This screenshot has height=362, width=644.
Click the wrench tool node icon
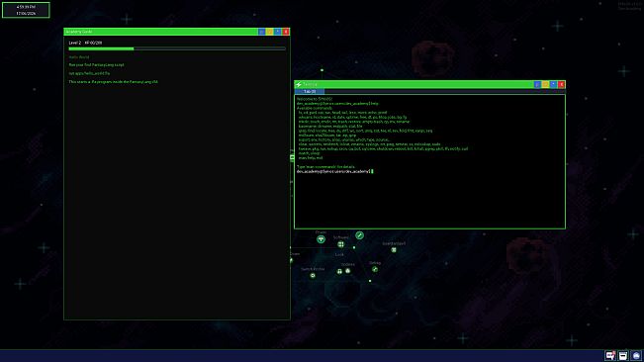(359, 235)
